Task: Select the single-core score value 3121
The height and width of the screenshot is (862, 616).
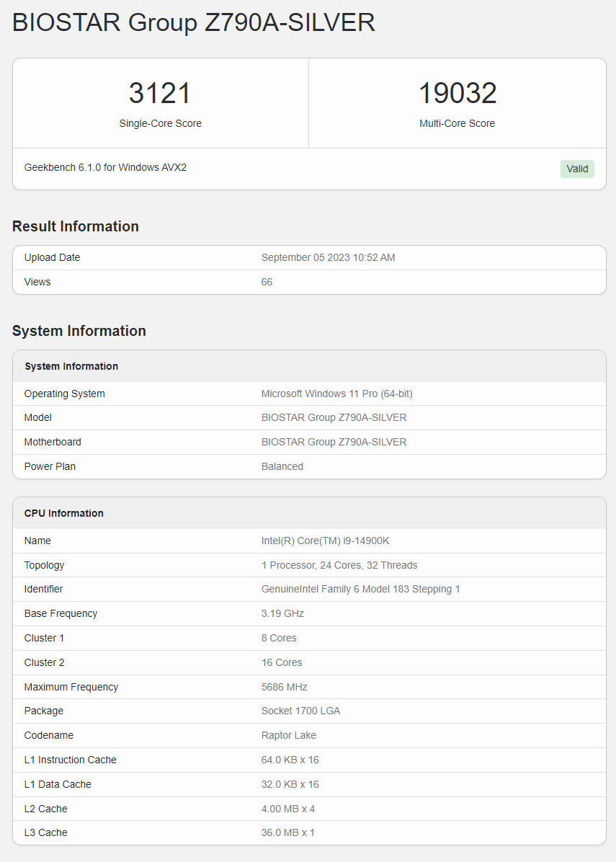Action: (160, 93)
